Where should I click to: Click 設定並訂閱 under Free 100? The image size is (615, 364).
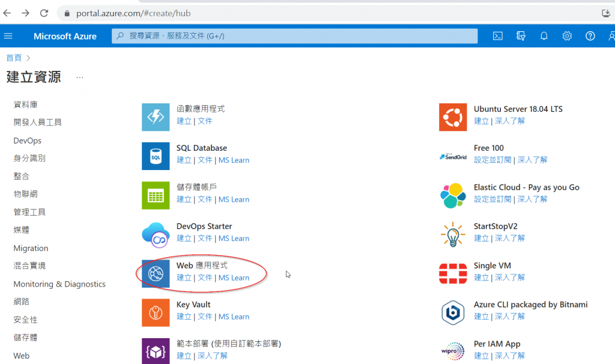click(492, 160)
